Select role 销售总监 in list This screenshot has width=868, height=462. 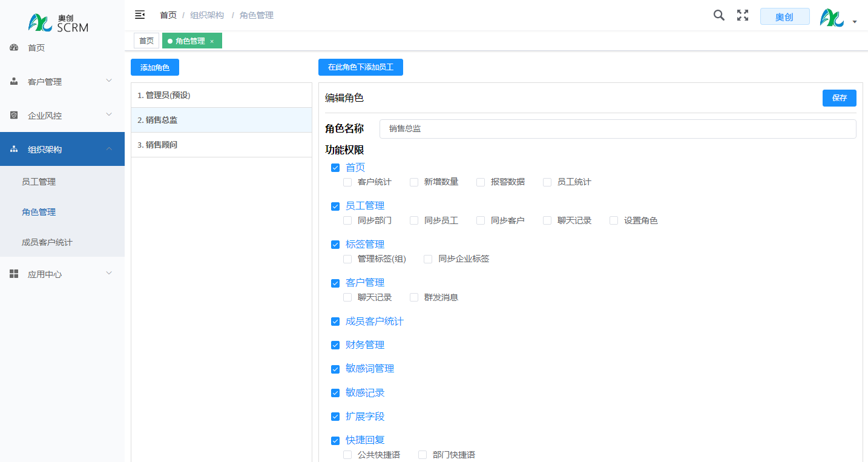pos(222,120)
